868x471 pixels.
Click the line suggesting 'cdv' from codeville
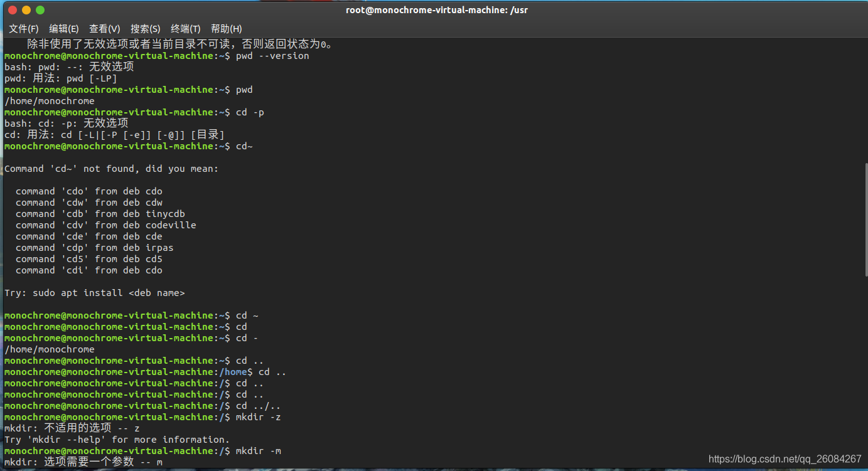(106, 225)
